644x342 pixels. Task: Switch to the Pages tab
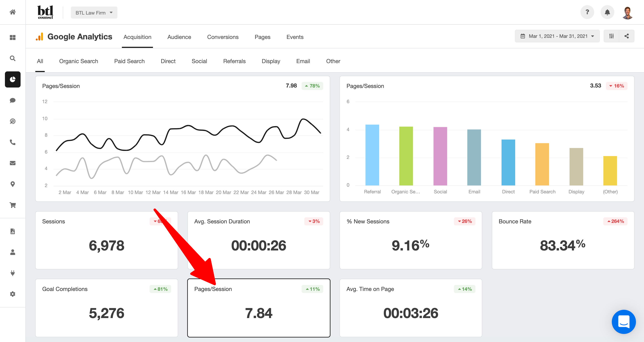pyautogui.click(x=263, y=37)
